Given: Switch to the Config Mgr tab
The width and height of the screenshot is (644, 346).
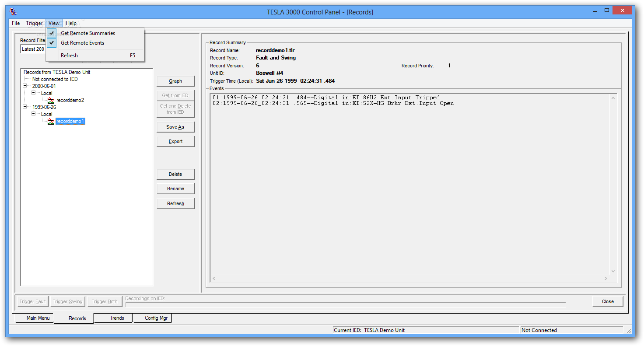Looking at the screenshot, I should click(153, 318).
